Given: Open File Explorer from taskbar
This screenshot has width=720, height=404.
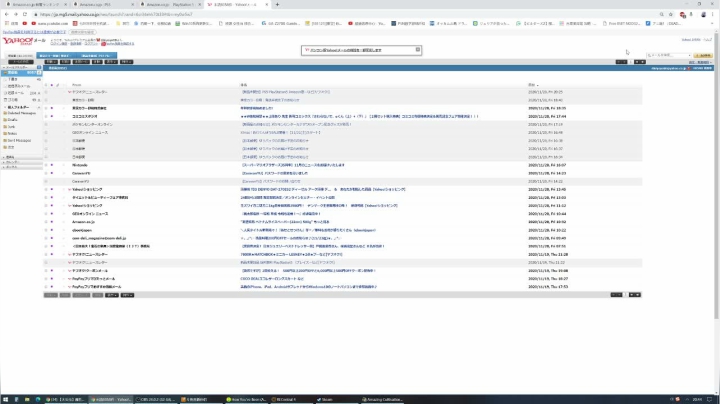Looking at the screenshot, I should click(27, 399).
